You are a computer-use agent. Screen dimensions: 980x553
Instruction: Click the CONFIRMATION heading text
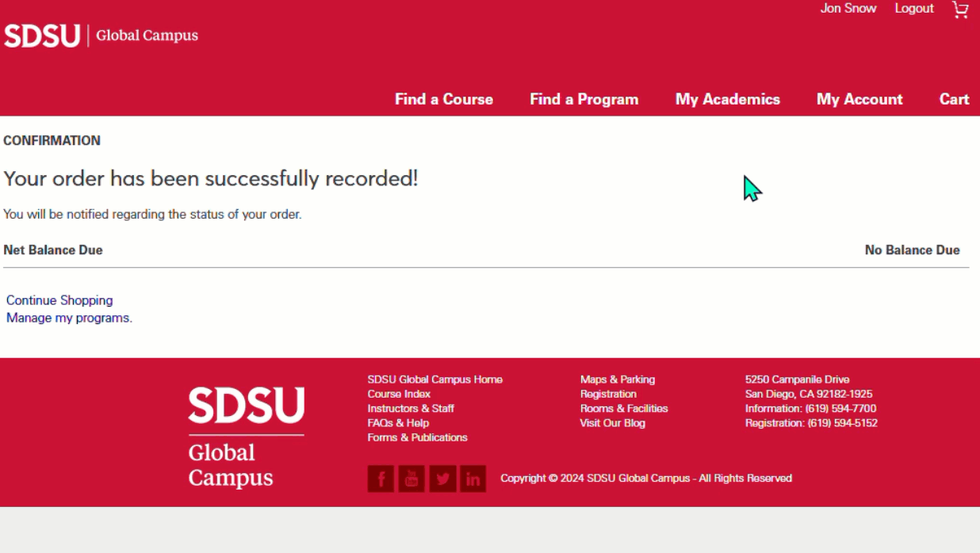52,141
